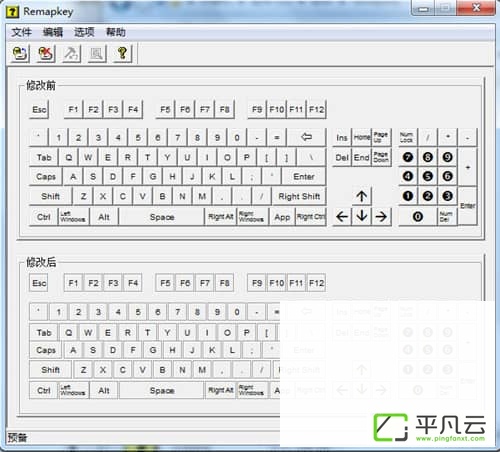Click the second toolbar icon with red X
Viewport: 500px width, 452px height.
(x=46, y=53)
